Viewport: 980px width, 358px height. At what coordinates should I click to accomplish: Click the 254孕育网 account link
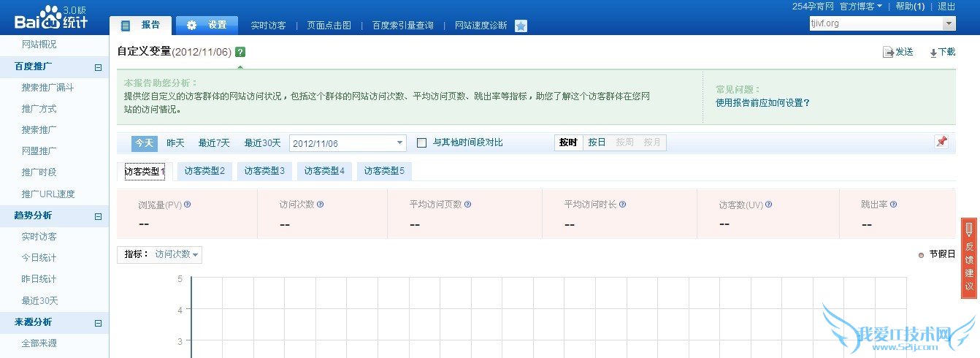pos(813,6)
